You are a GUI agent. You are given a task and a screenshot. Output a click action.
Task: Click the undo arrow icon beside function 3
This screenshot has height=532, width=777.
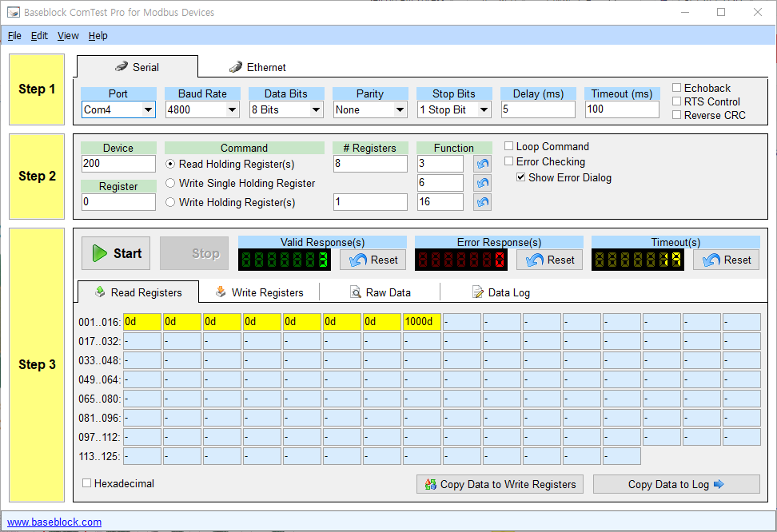[482, 164]
